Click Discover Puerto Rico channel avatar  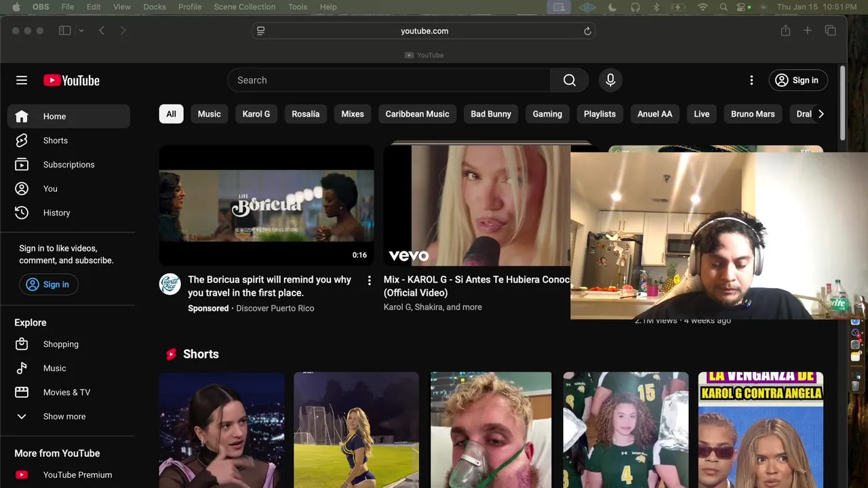[170, 284]
